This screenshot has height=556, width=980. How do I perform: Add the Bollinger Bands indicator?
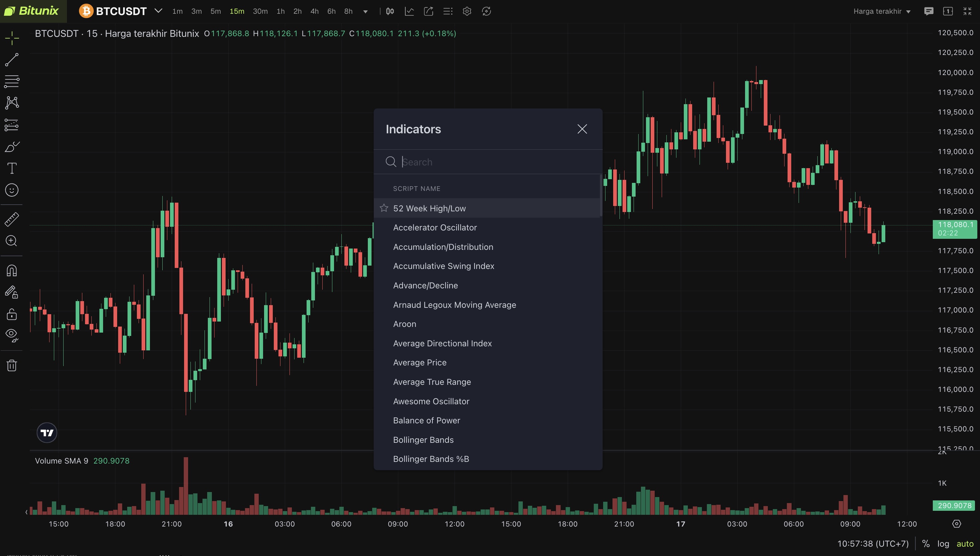487,440
